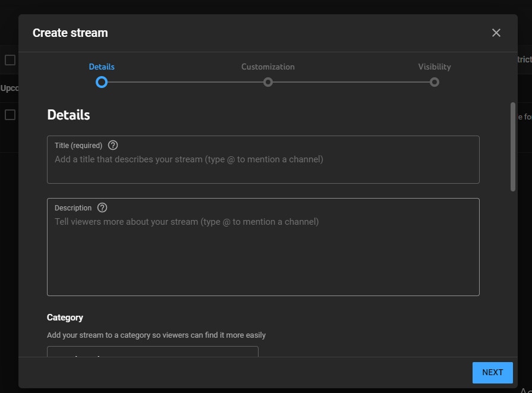Open the Category dropdown box
Screen dimensions: 532x393
click(x=153, y=351)
